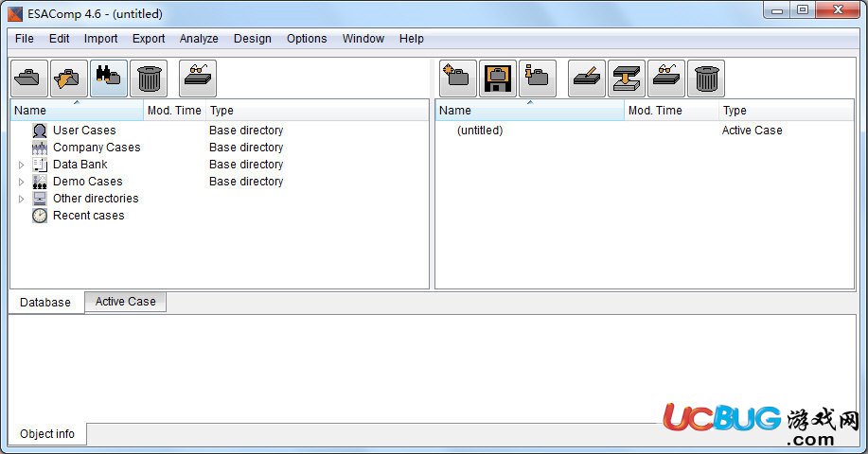Click the open folder briefcase icon

(69, 79)
